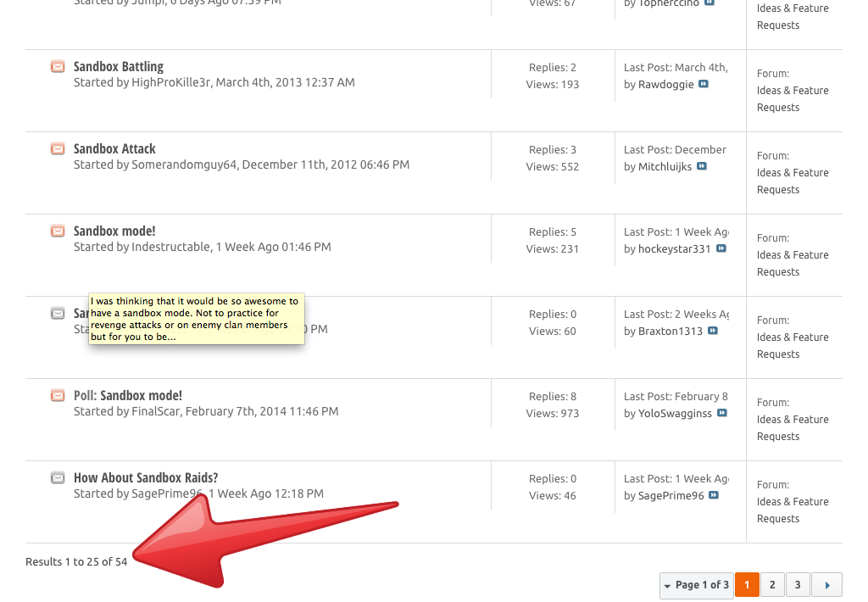Open the Sandbox Attack thread
The width and height of the screenshot is (868, 602).
(114, 148)
